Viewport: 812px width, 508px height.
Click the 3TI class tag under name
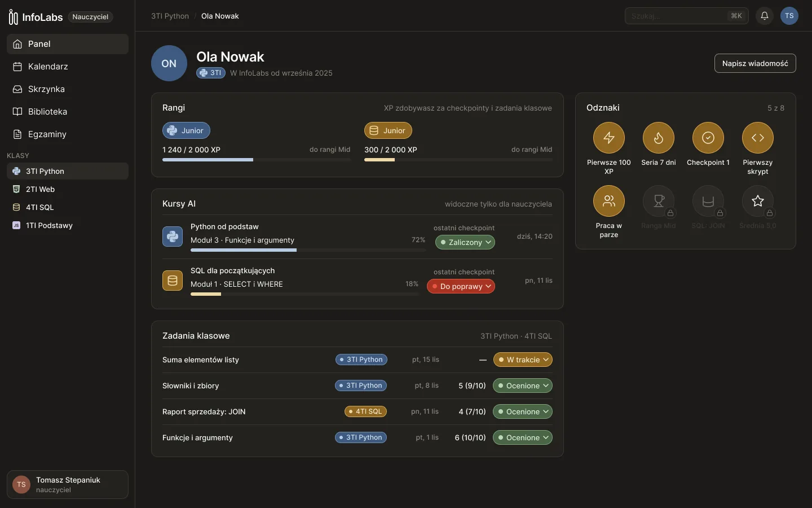211,73
